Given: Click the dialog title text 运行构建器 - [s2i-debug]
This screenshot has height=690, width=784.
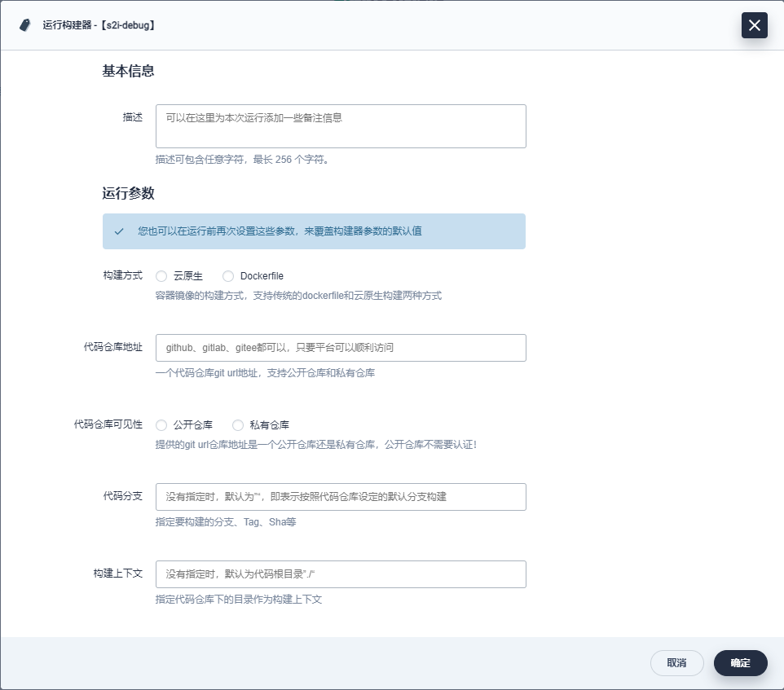Looking at the screenshot, I should coord(99,25).
